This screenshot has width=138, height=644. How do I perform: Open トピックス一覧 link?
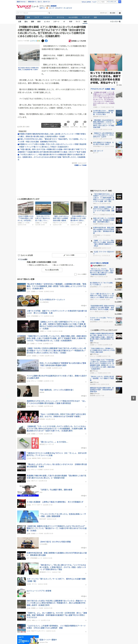pos(115,21)
